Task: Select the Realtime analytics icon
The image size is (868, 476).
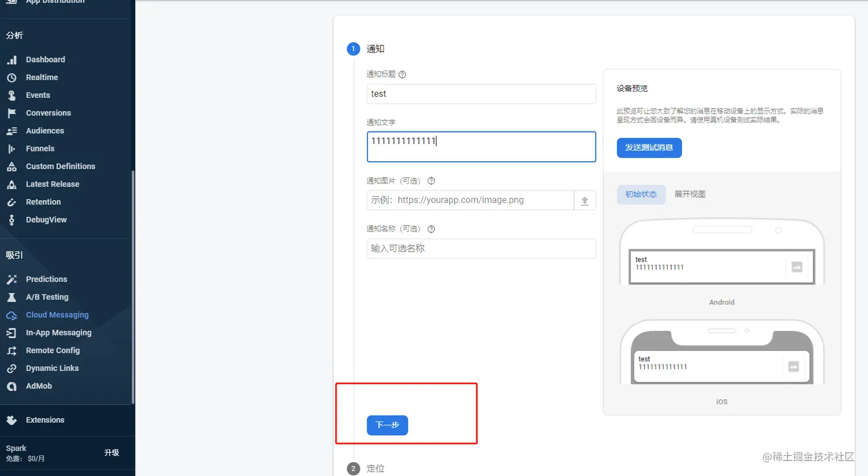Action: pos(13,77)
